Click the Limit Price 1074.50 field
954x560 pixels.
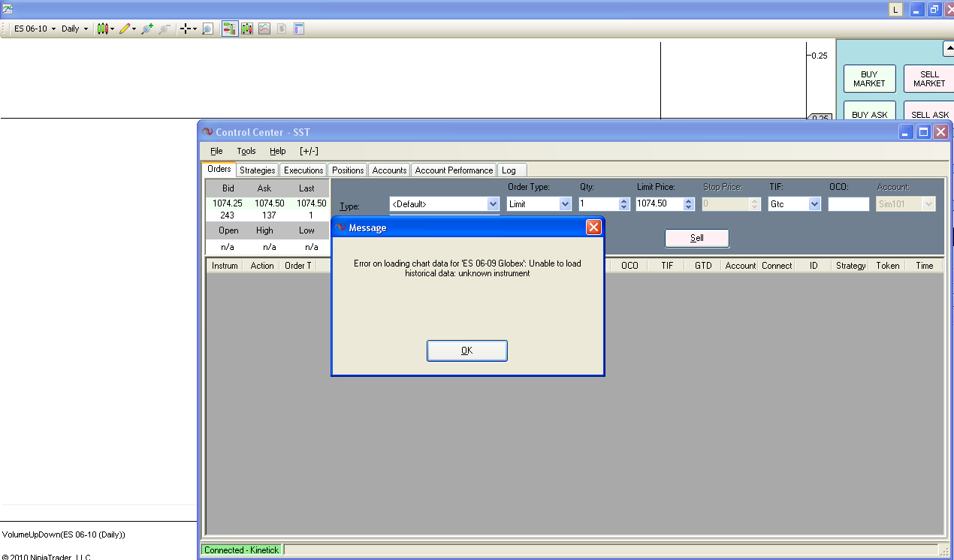[660, 203]
